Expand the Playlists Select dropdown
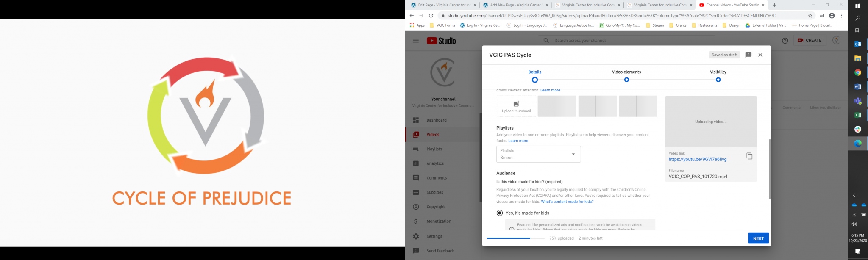This screenshot has width=868, height=260. pos(538,154)
